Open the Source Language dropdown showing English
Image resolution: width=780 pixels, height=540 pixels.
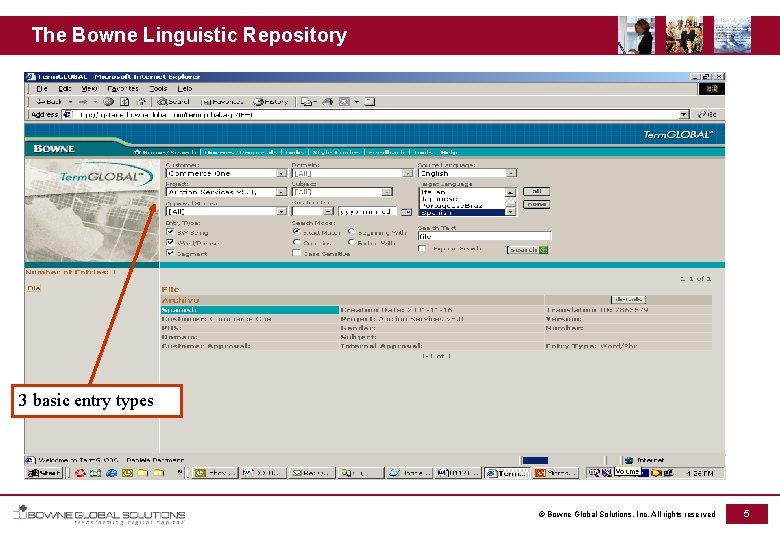point(468,173)
